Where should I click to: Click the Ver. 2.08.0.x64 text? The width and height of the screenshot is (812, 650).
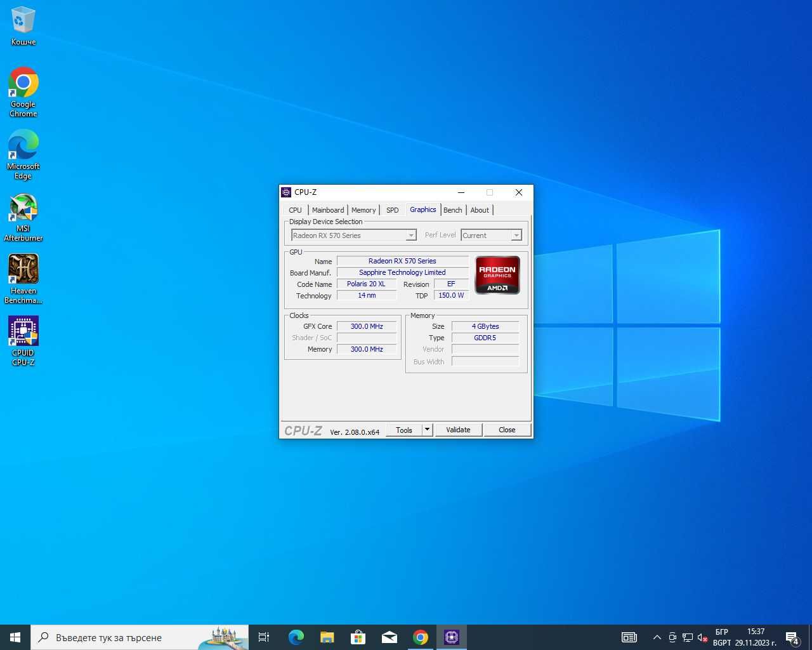pos(355,432)
